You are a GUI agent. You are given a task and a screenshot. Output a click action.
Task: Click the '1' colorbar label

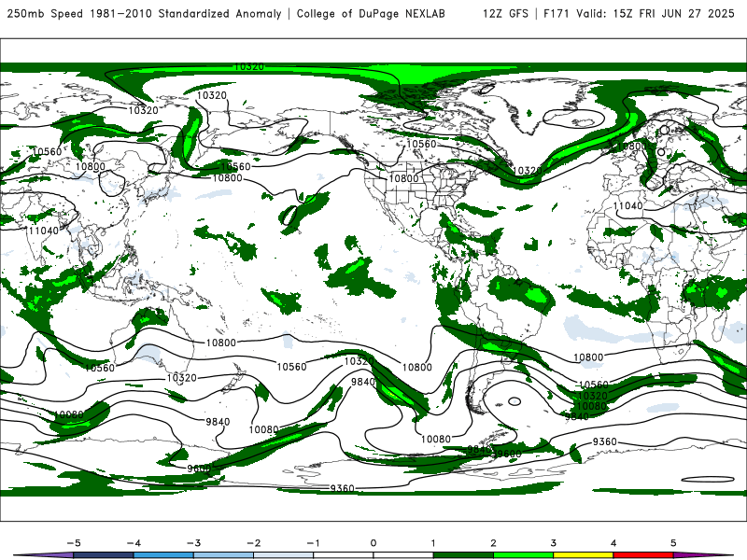[433, 543]
